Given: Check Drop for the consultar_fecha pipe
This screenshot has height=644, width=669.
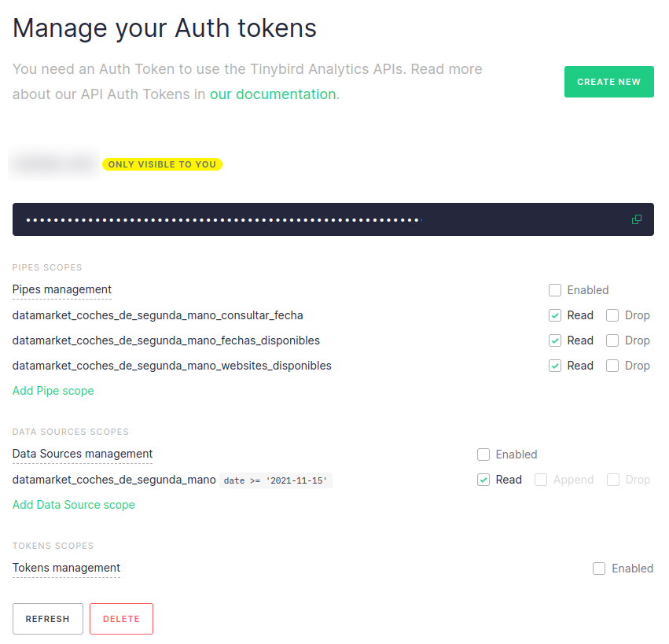Looking at the screenshot, I should 612,315.
